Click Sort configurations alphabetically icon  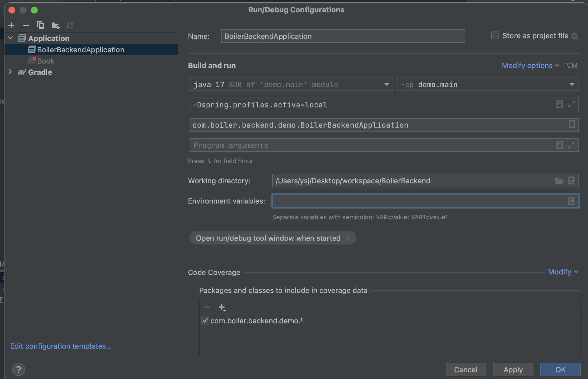(x=70, y=25)
